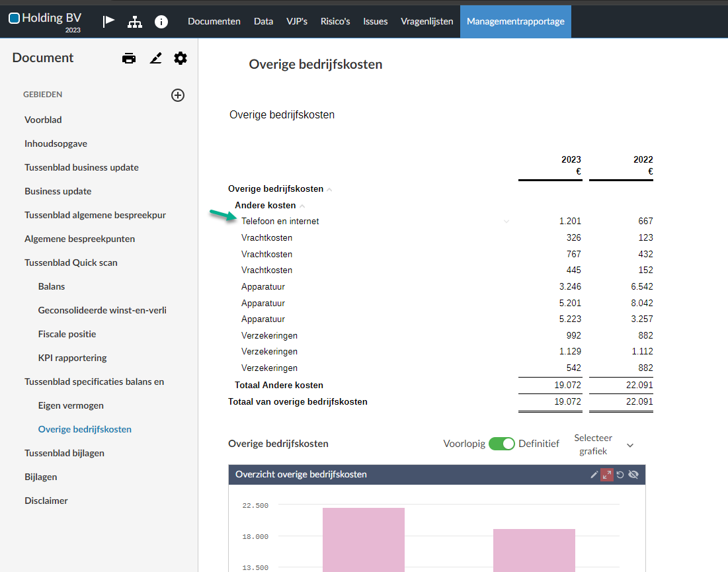Navigate to Algemene bespreekpunten
The image size is (728, 572).
tap(80, 239)
